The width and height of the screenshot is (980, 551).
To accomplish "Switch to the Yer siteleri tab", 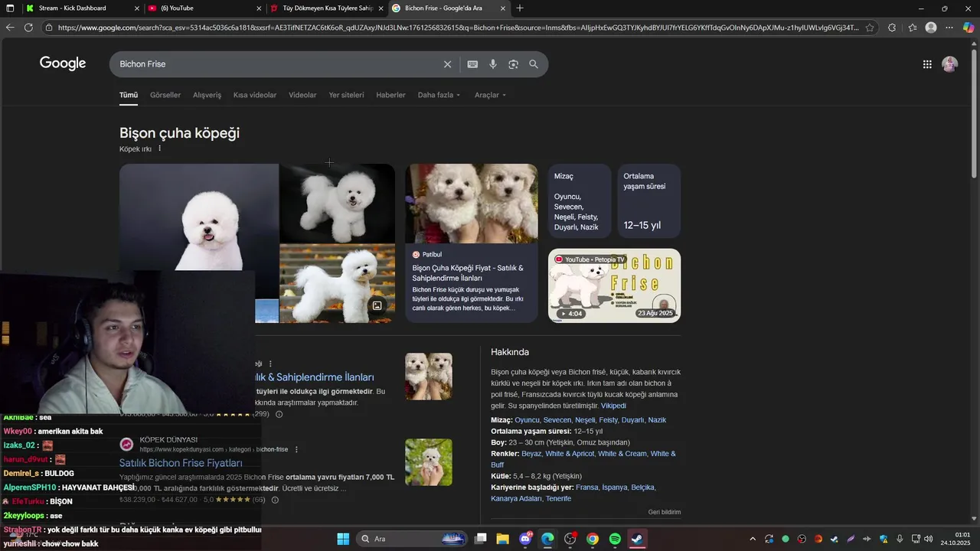I will [346, 95].
